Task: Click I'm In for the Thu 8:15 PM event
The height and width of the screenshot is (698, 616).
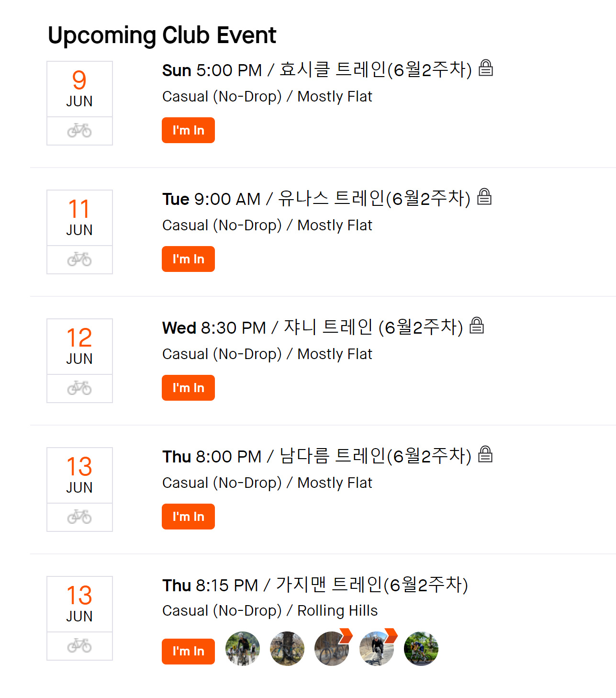Action: [x=188, y=651]
